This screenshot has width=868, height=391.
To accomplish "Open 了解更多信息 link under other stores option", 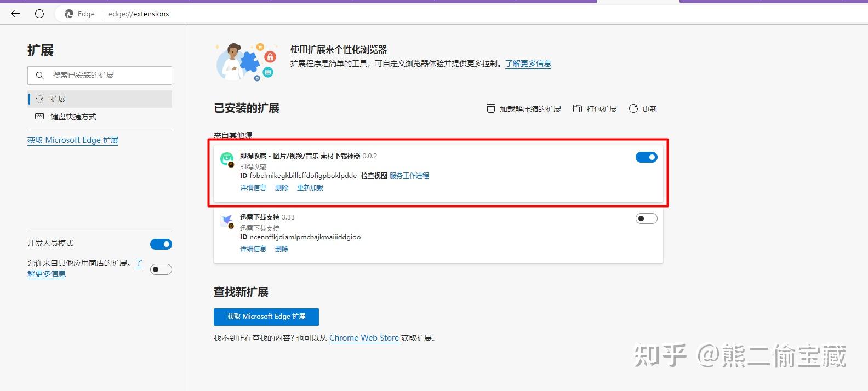I will coord(47,274).
